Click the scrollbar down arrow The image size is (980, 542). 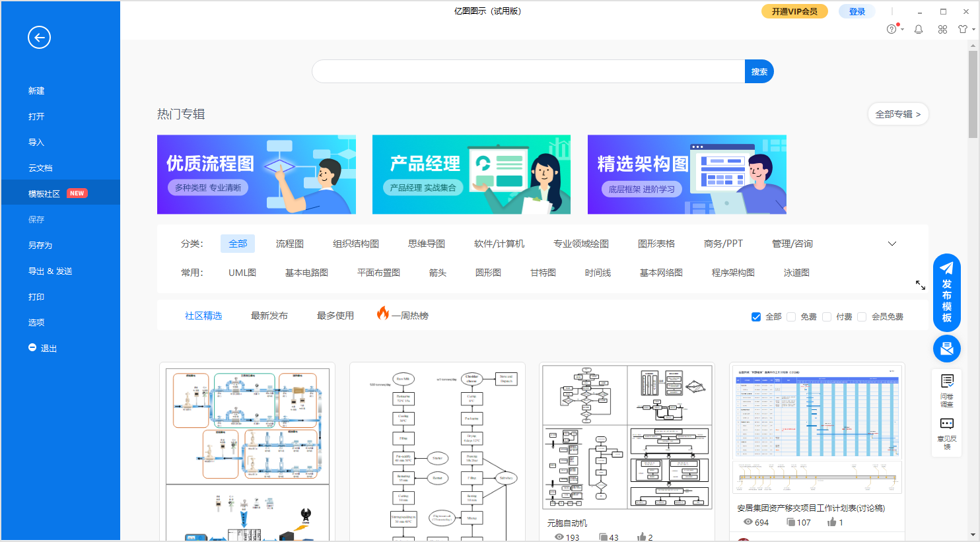coord(973,535)
